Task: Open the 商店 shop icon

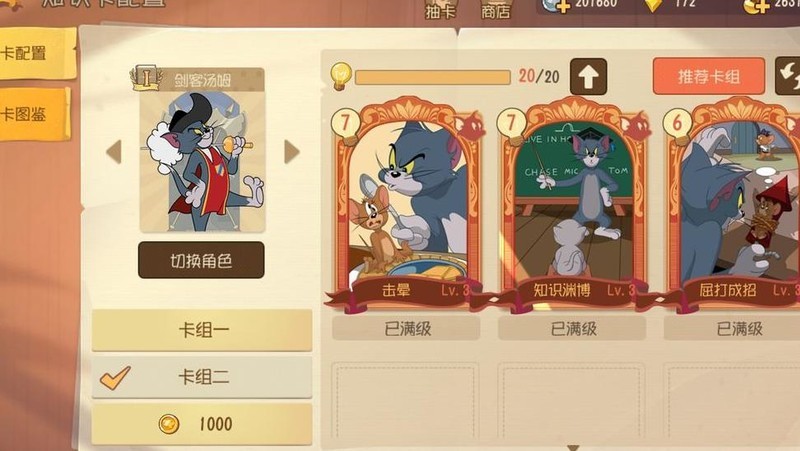Action: (495, 9)
